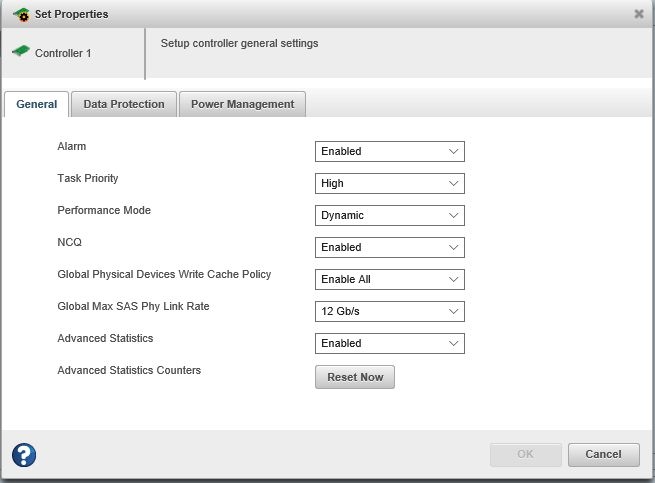The height and width of the screenshot is (483, 655).
Task: Change the NCQ setting dropdown
Action: (x=389, y=248)
